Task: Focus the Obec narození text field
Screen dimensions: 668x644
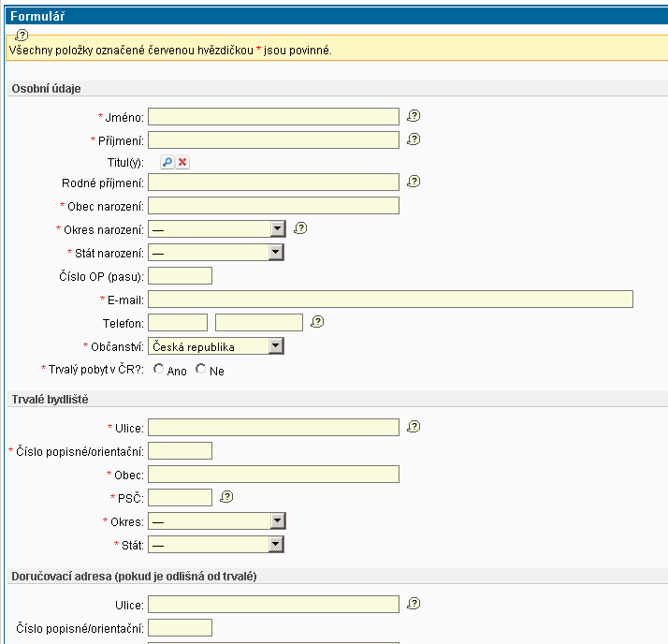Action: click(273, 205)
